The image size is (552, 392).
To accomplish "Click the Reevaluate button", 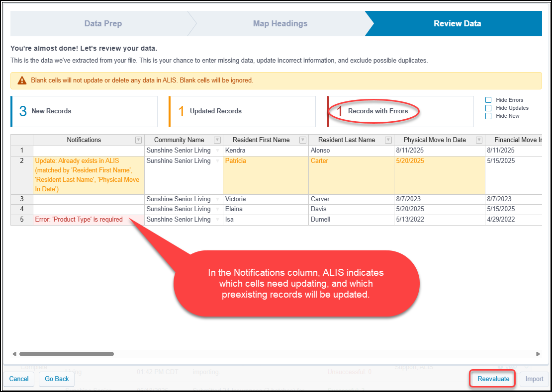I will click(492, 379).
